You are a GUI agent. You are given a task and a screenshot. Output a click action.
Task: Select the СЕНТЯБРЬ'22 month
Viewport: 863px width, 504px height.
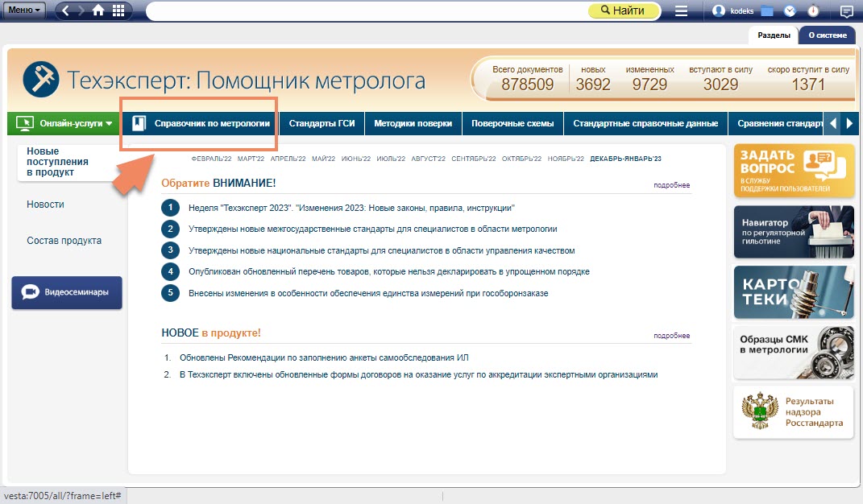[473, 159]
